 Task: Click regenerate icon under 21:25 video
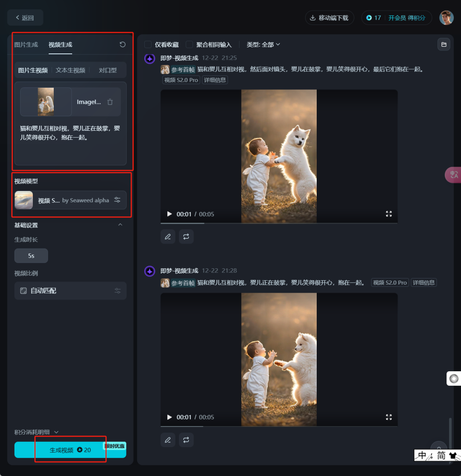click(x=186, y=236)
